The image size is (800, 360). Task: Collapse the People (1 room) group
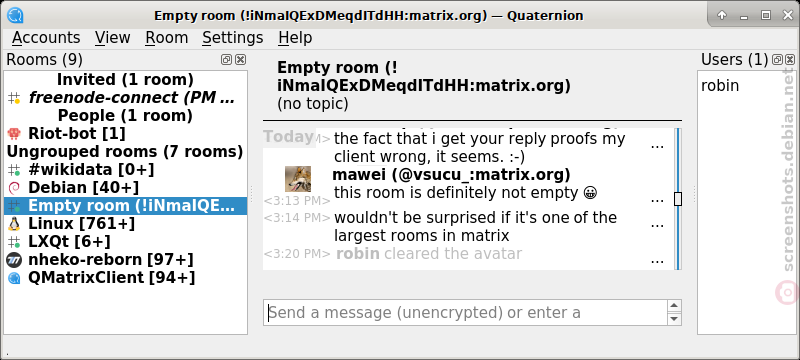coord(125,116)
